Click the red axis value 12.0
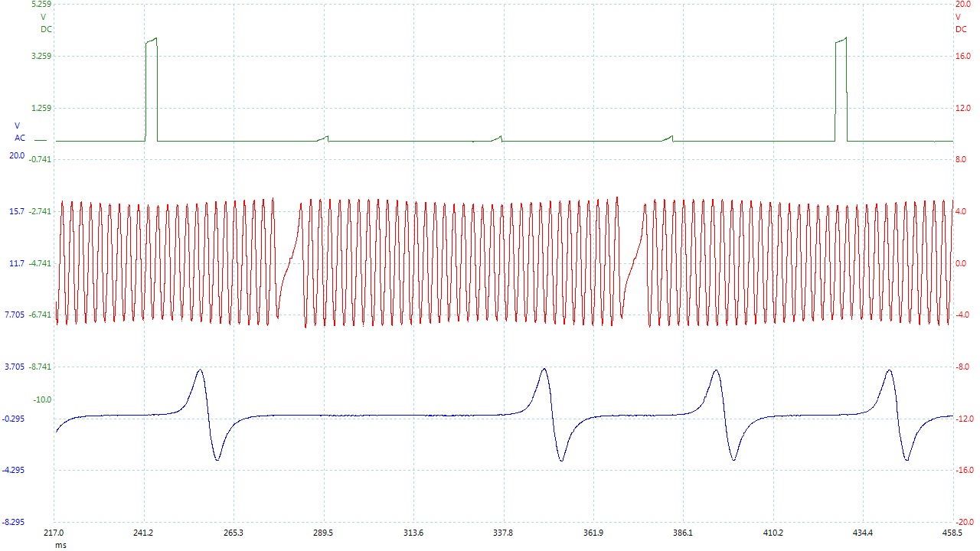Viewport: 980px width, 551px height. (963, 108)
